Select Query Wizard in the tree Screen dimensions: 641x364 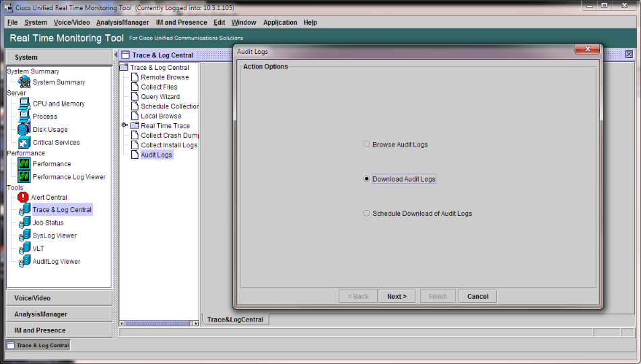[x=160, y=96]
